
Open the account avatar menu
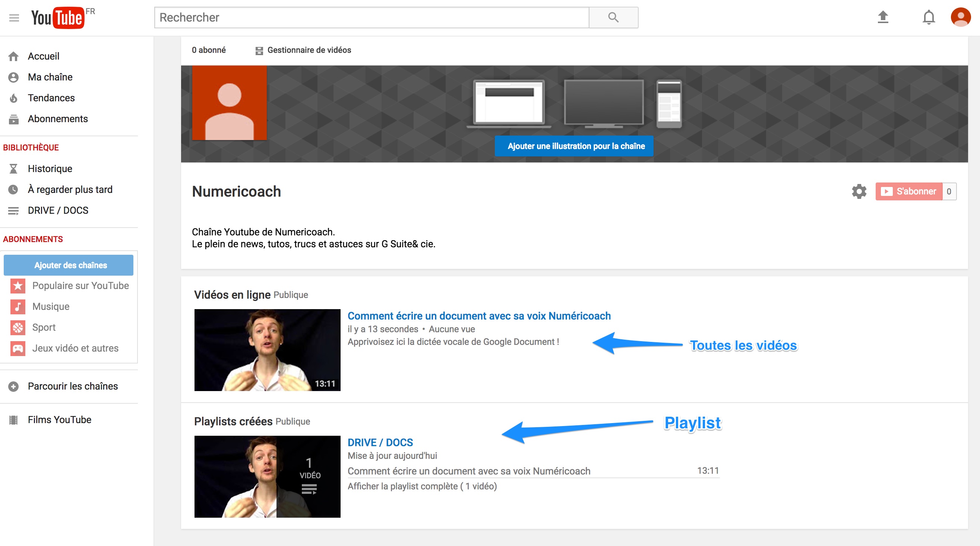point(961,17)
